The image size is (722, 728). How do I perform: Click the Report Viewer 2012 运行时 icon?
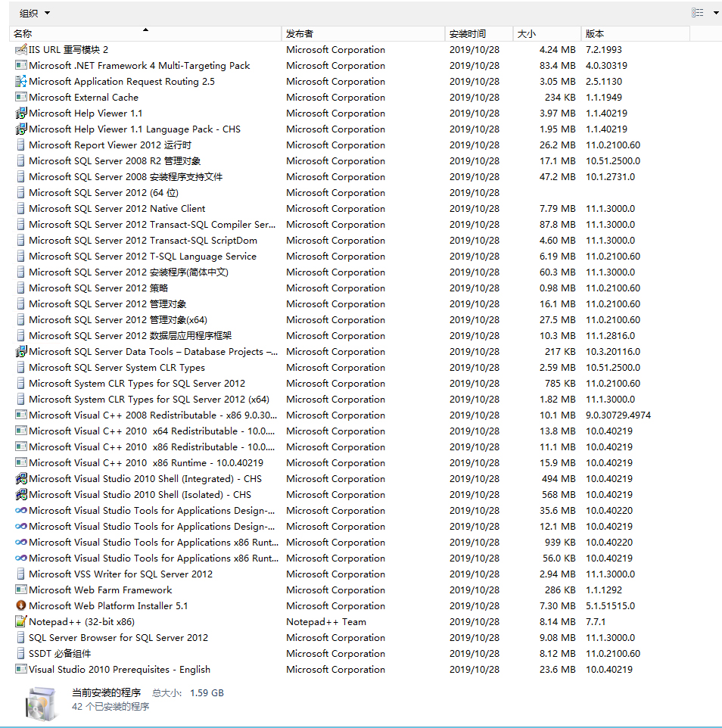click(21, 145)
